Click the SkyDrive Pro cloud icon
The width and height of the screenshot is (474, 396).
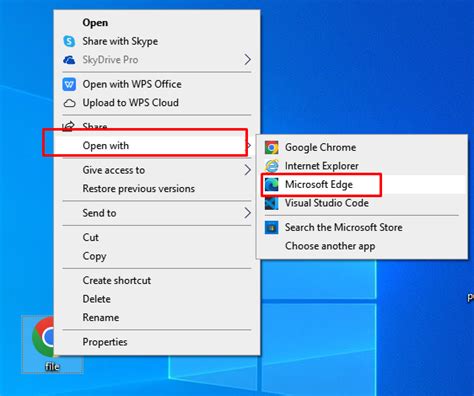coord(69,60)
